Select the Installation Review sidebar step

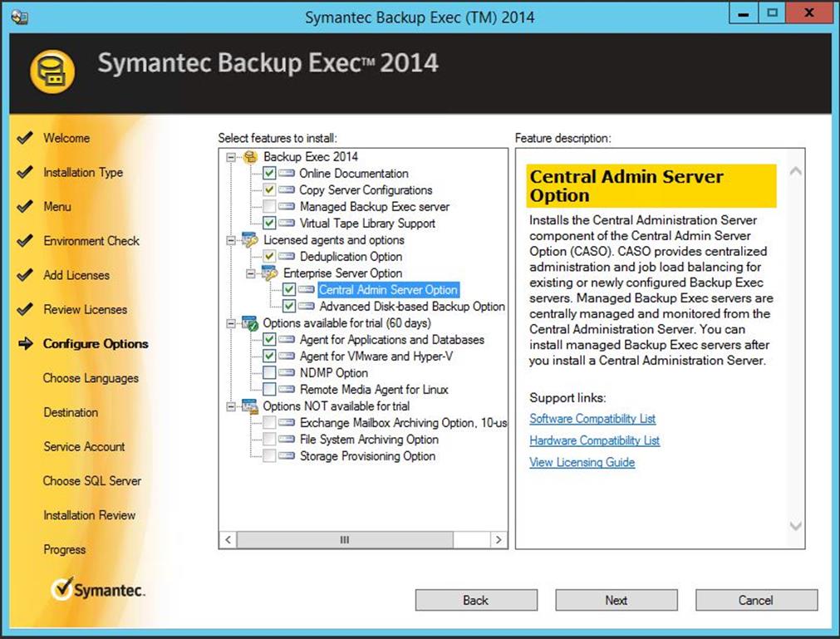click(x=90, y=515)
